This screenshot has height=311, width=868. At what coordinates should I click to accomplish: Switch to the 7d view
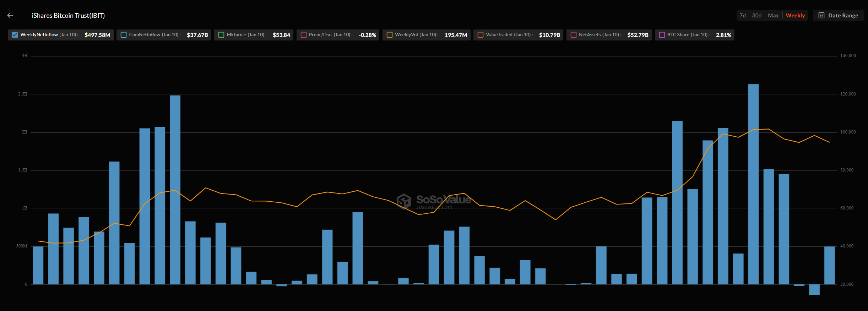(x=742, y=16)
